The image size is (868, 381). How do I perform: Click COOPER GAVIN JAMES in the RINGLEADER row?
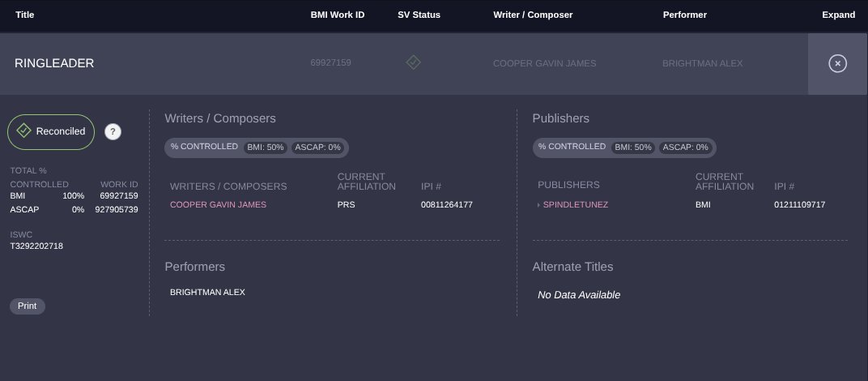(x=545, y=63)
